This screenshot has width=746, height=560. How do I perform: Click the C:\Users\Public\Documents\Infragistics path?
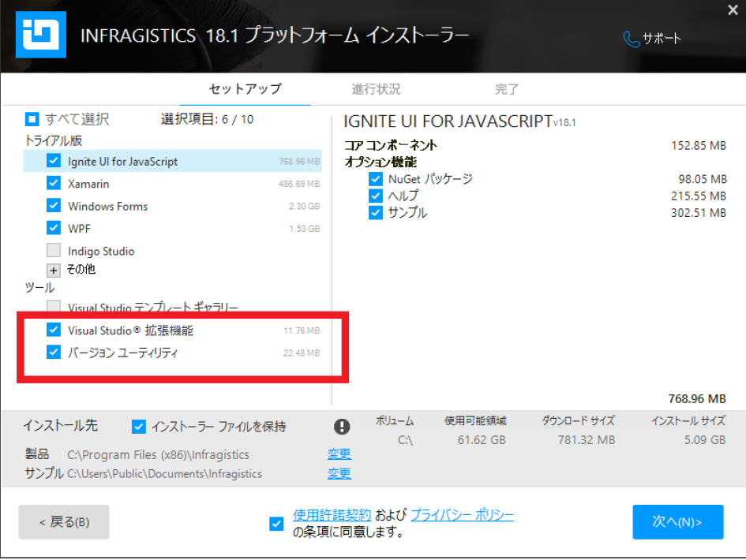(x=165, y=474)
